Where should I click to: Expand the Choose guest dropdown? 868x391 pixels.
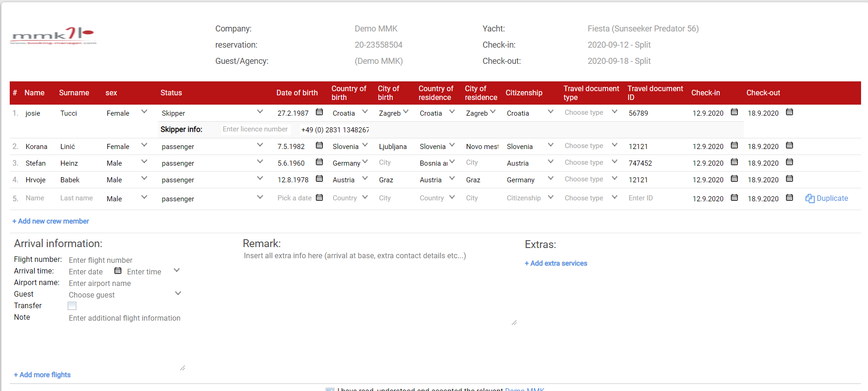[x=178, y=294]
